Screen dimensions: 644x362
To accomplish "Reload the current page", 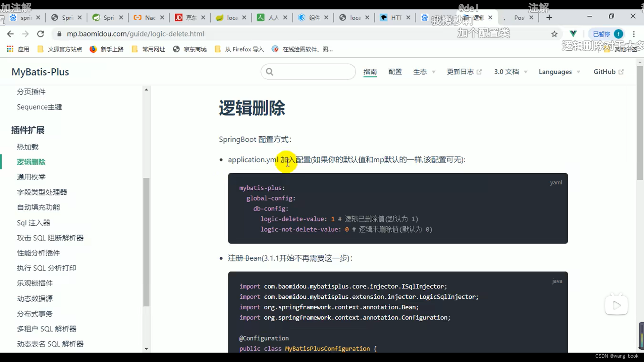I will coord(41,34).
